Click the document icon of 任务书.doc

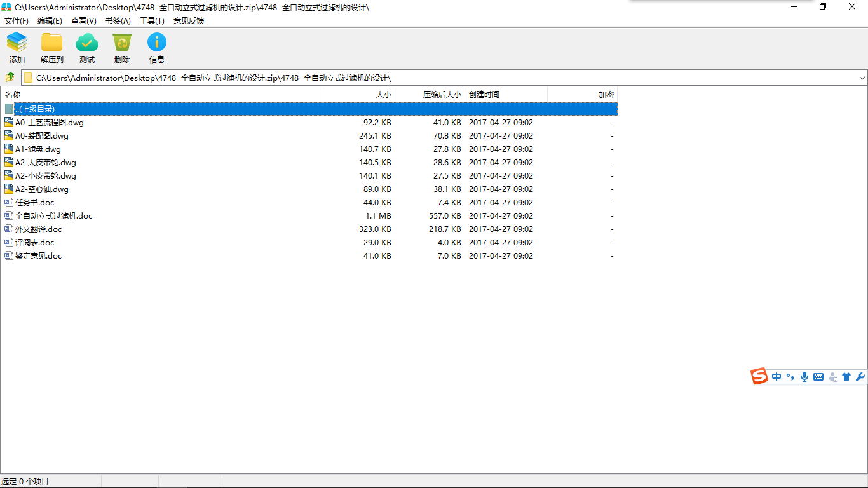(x=9, y=202)
